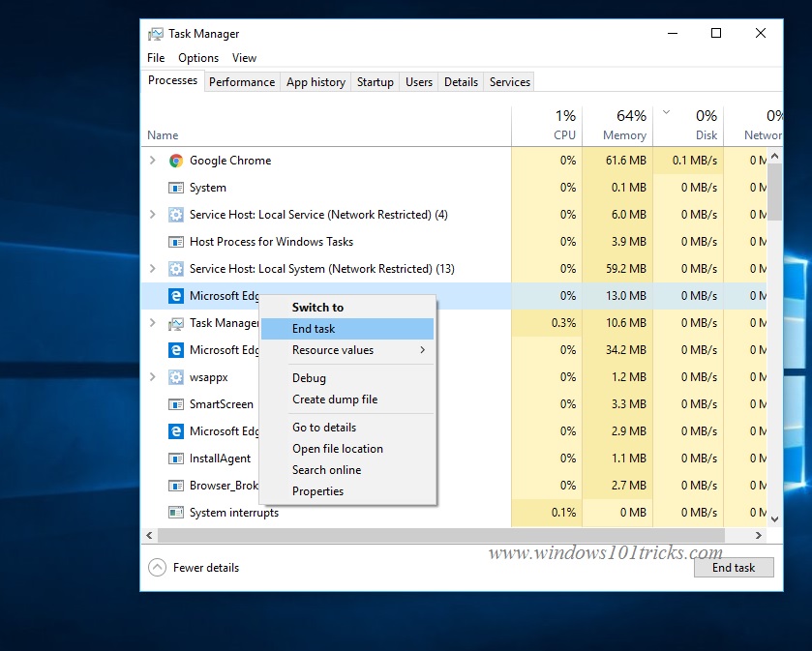Viewport: 812px width, 651px height.
Task: Open the Options menu
Action: [x=197, y=57]
